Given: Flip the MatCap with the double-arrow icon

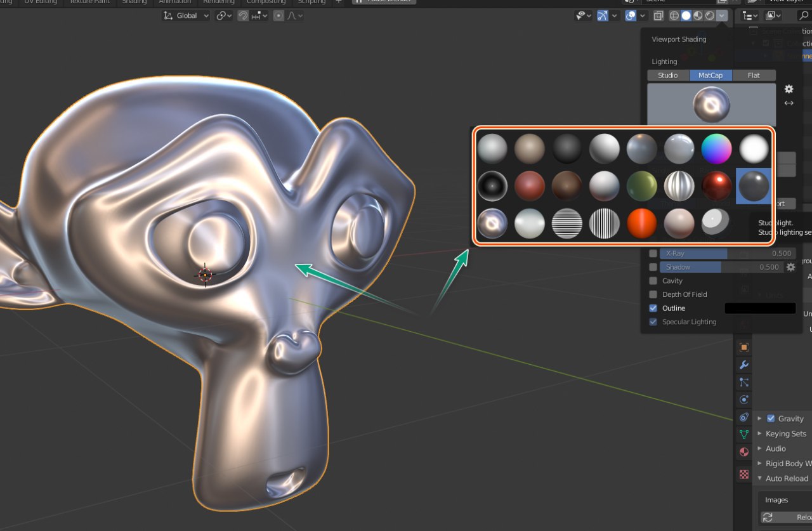Looking at the screenshot, I should 789,103.
